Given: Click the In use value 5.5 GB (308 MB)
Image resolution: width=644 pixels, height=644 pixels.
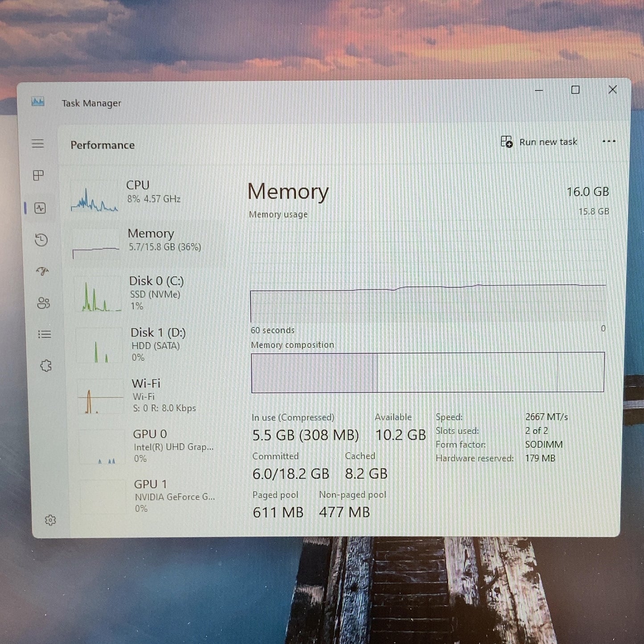Looking at the screenshot, I should (x=305, y=435).
